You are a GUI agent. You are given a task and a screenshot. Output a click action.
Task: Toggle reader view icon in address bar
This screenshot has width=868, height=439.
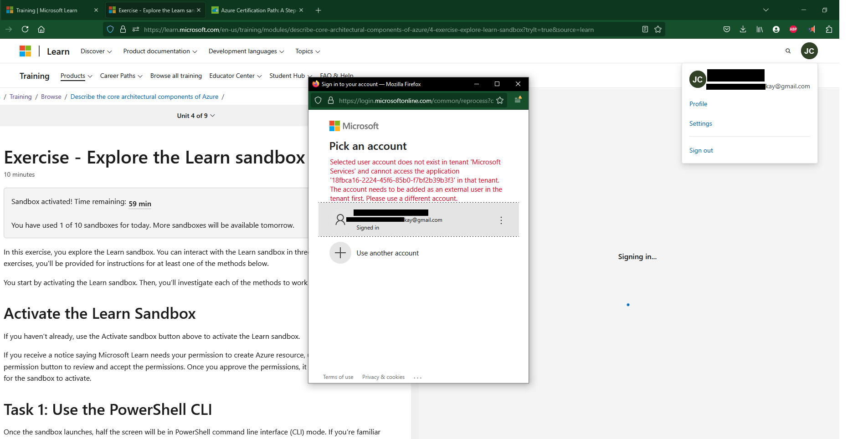pos(645,29)
